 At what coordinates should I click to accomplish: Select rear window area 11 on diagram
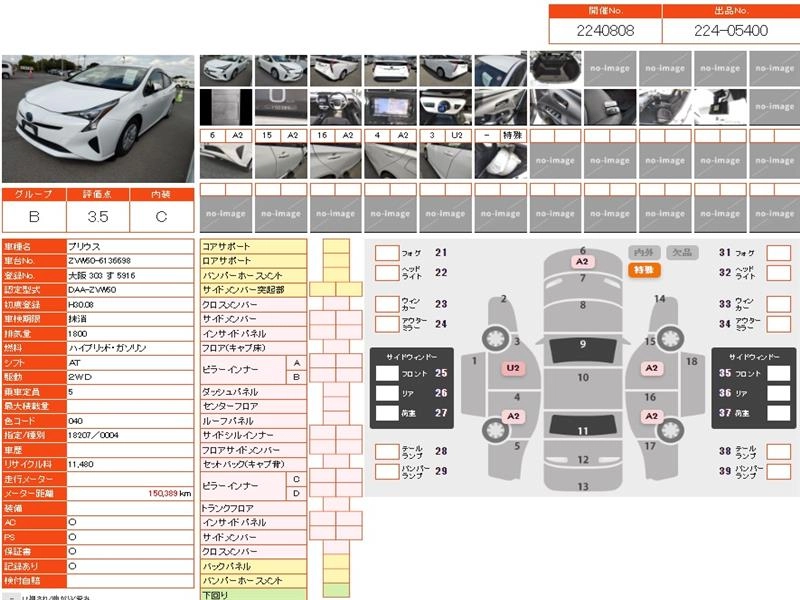[583, 426]
